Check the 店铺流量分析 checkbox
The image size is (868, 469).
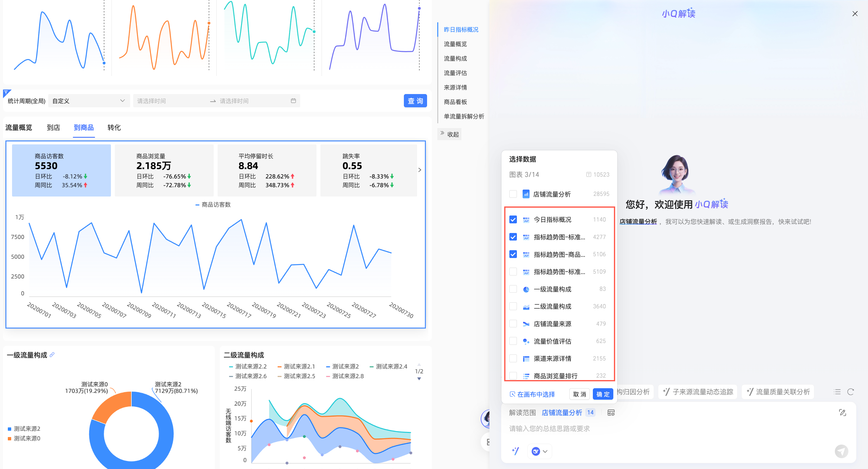point(513,194)
